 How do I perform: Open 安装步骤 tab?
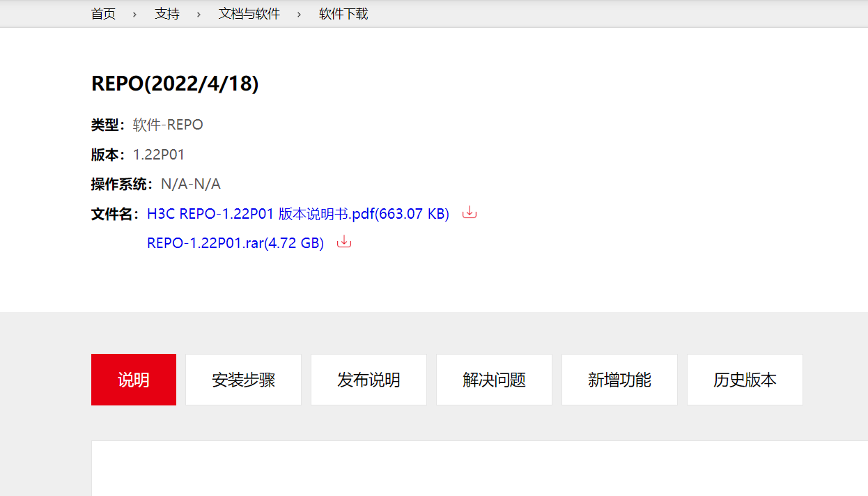point(243,380)
